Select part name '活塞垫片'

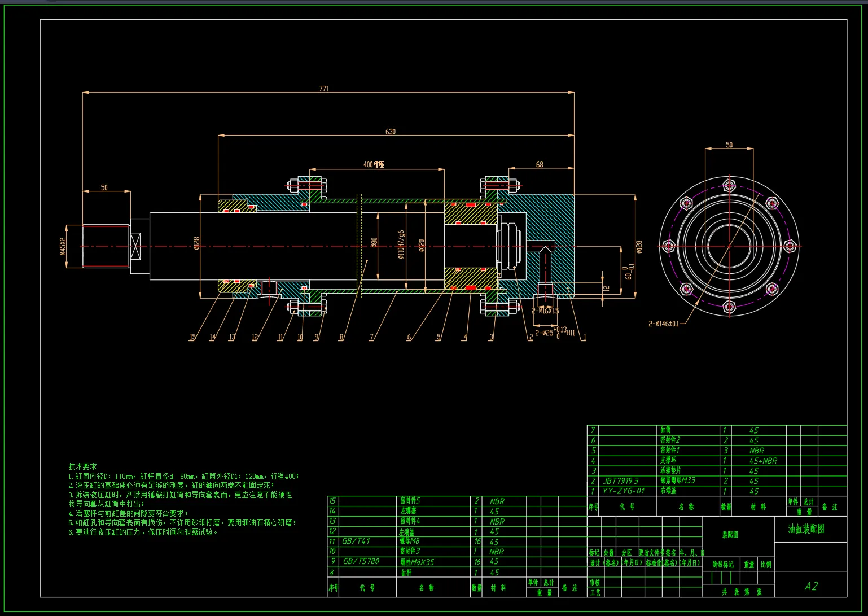point(670,470)
